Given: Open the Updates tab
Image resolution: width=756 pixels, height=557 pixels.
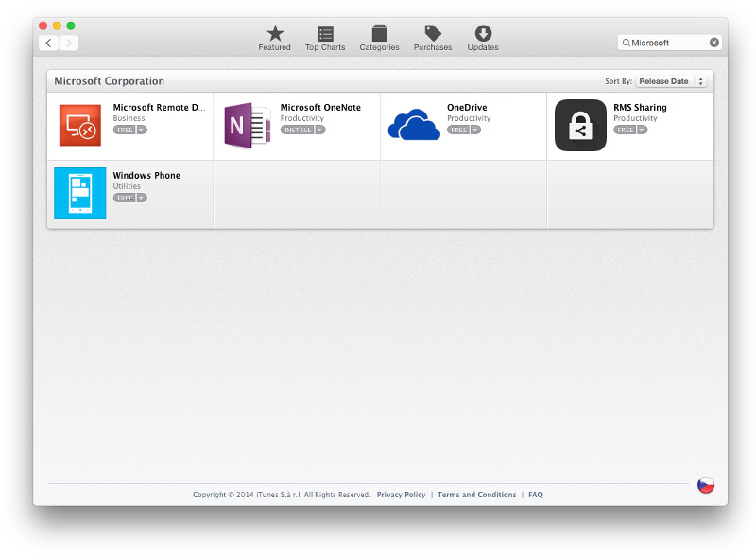Looking at the screenshot, I should coord(483,38).
